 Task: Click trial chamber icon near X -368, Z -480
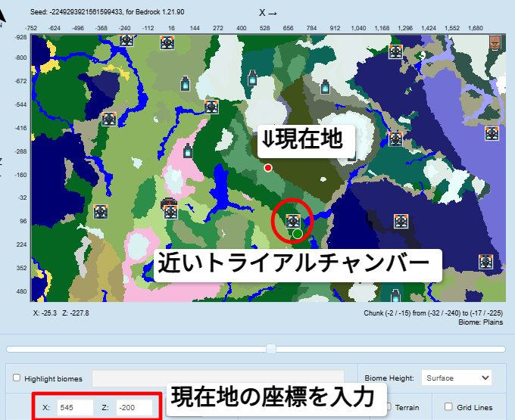pyautogui.click(x=109, y=119)
